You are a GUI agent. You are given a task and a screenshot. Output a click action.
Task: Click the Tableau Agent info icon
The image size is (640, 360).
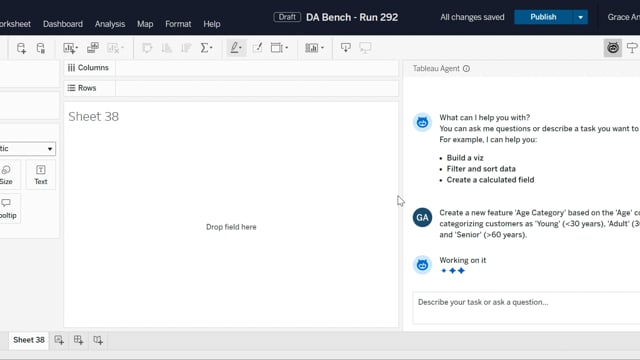(466, 69)
